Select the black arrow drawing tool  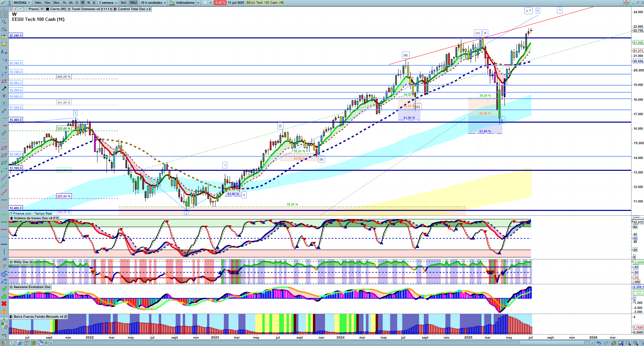(4, 89)
